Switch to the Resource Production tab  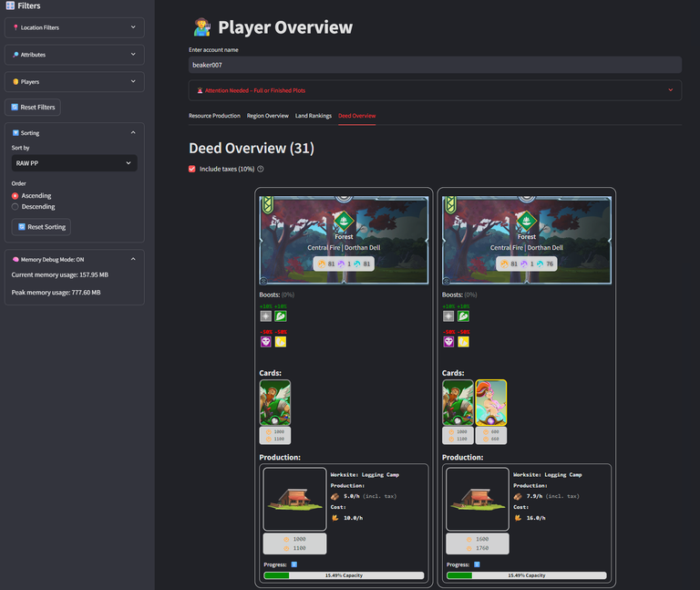pos(214,116)
